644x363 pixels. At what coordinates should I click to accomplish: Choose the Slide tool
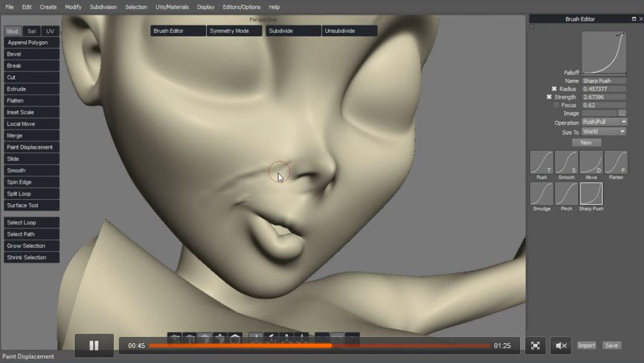[x=32, y=159]
